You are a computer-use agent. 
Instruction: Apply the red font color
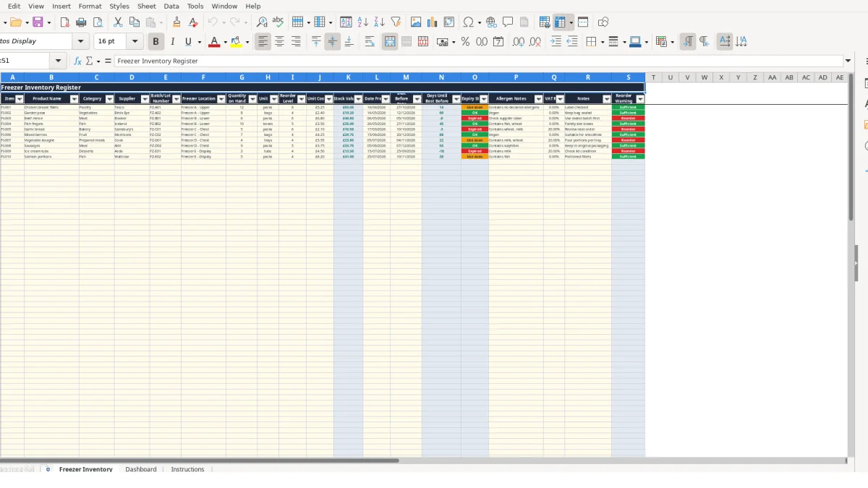coord(214,42)
